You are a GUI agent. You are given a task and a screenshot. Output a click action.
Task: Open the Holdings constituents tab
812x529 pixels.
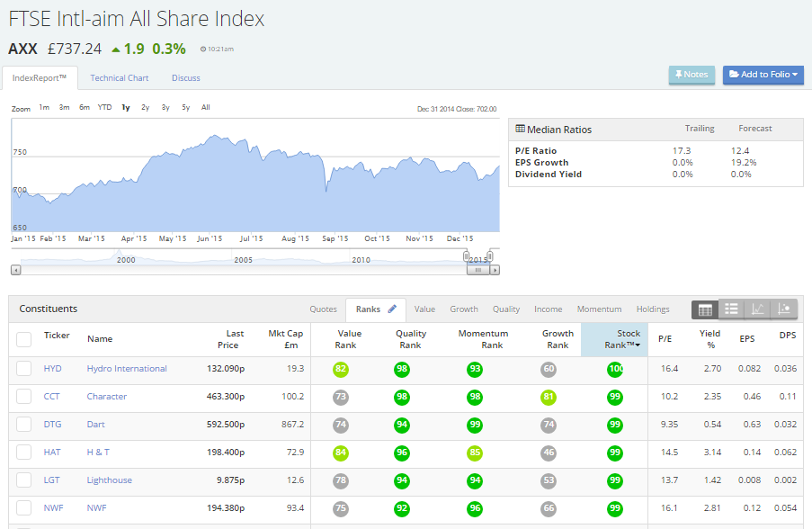coord(653,309)
